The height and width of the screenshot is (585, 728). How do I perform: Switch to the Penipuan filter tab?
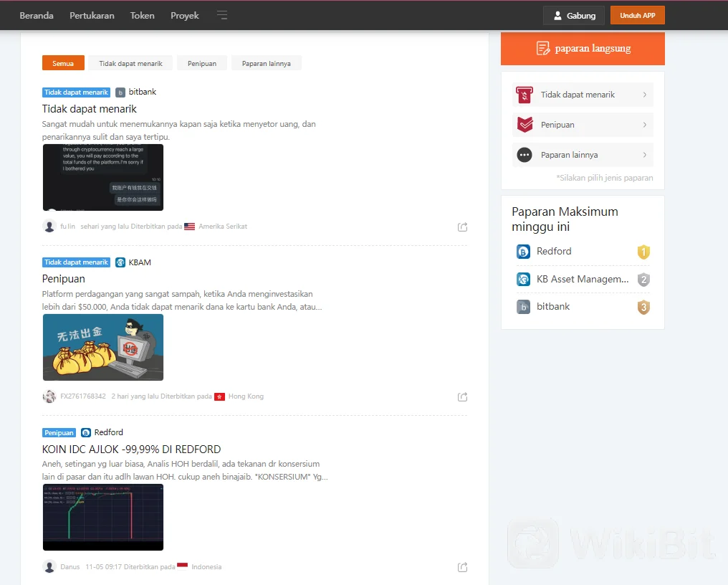click(202, 63)
